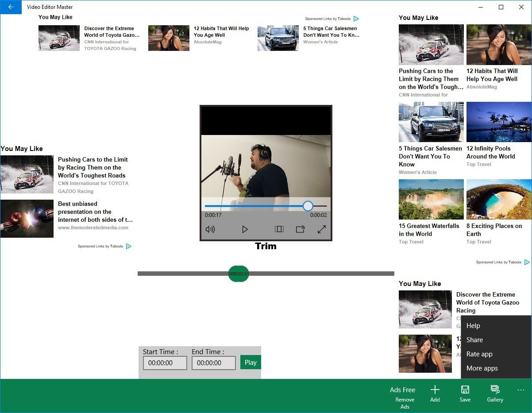Open right panel '12 Habits That Will' ad

coord(492,75)
